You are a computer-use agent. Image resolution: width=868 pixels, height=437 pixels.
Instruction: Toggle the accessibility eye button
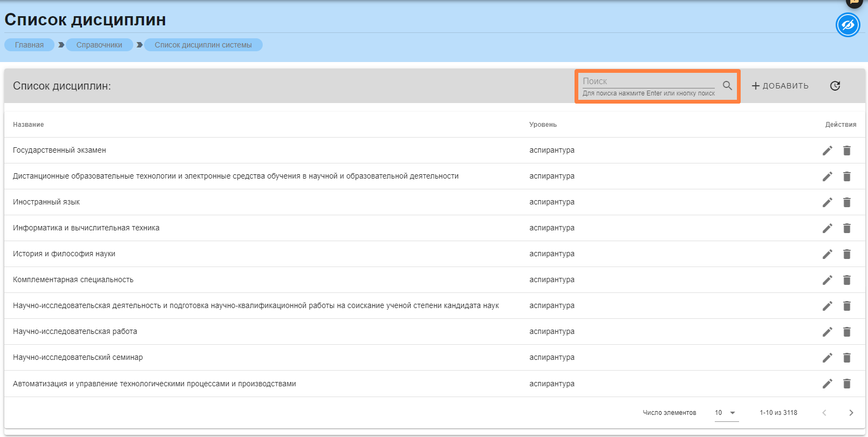[x=848, y=25]
